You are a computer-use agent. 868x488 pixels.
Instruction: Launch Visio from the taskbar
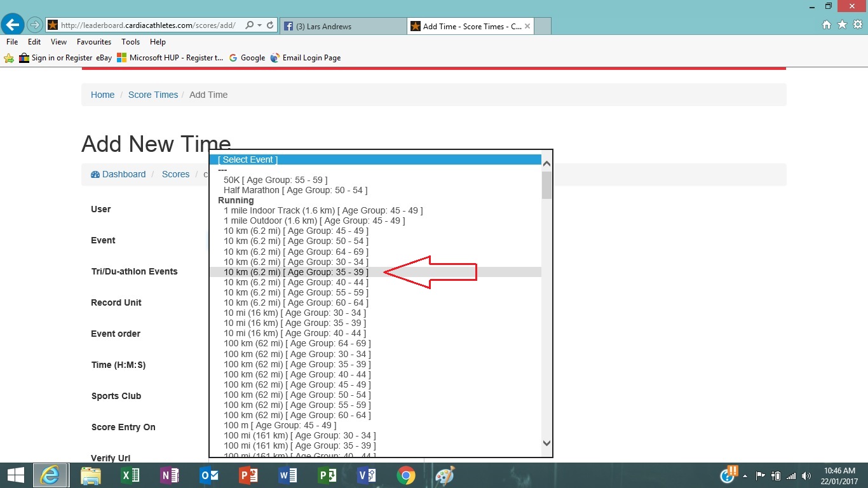[x=367, y=475]
